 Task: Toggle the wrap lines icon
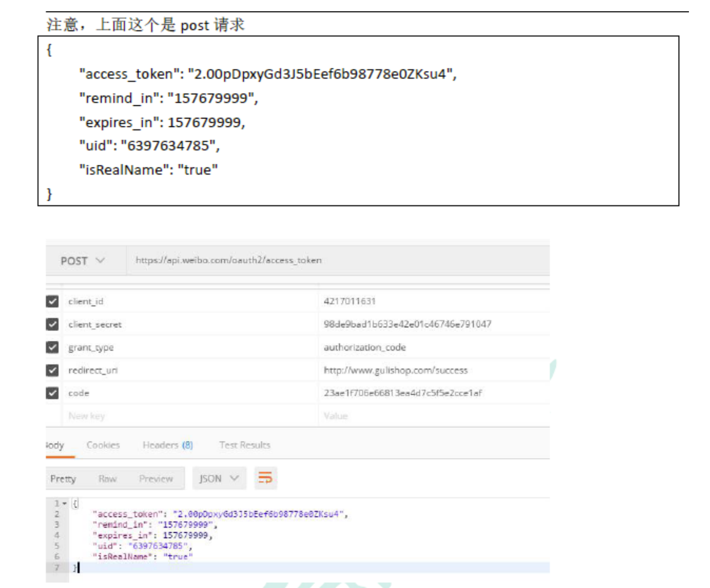tap(265, 478)
